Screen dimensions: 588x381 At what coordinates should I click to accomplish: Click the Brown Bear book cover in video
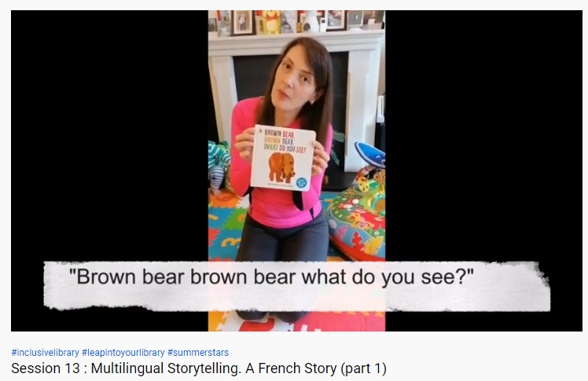[x=283, y=158]
